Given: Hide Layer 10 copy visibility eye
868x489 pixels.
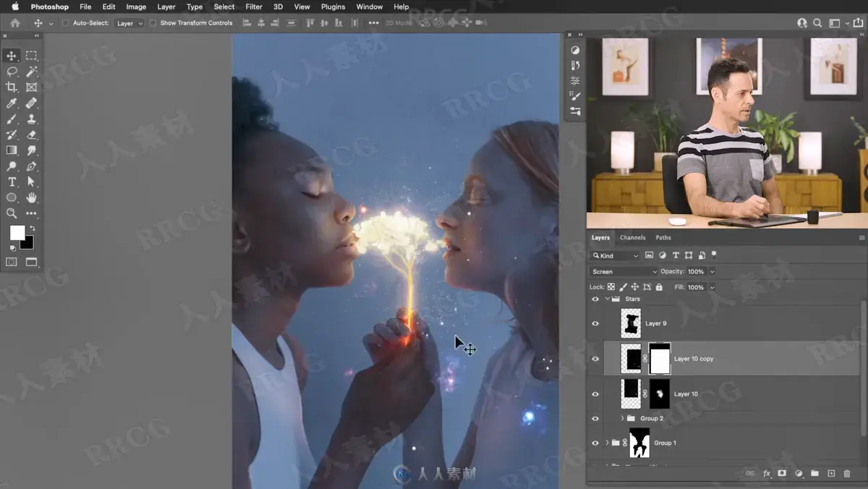Looking at the screenshot, I should [595, 359].
